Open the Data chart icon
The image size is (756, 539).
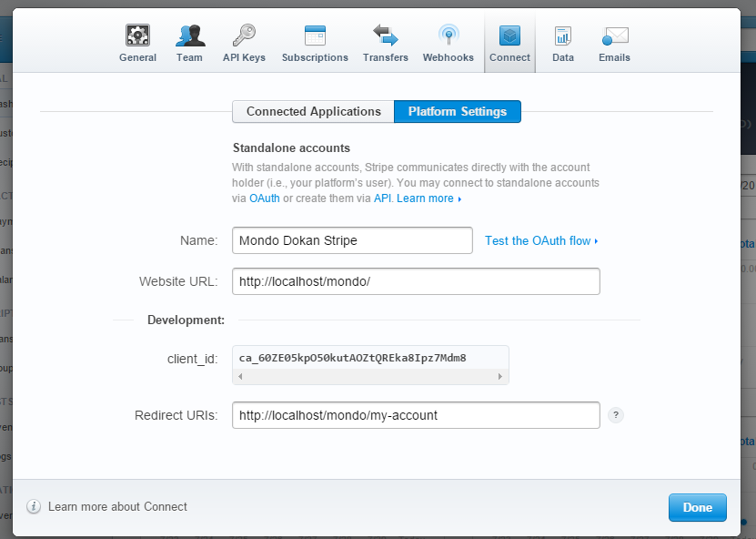[562, 36]
